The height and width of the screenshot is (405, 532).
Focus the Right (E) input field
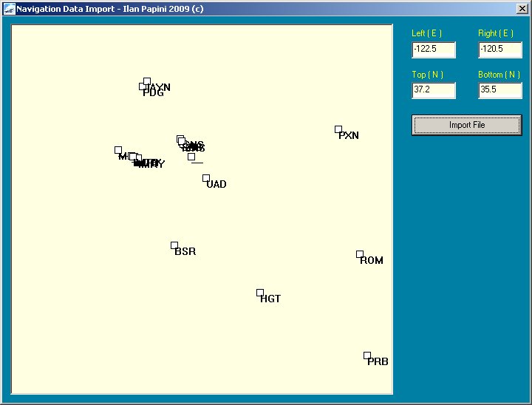click(x=499, y=50)
